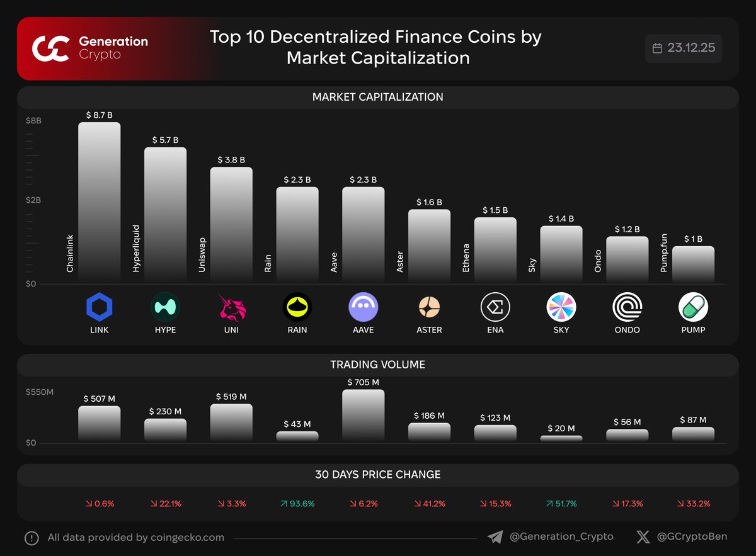Click the Telegram paper plane icon
This screenshot has width=756, height=556.
click(x=495, y=537)
